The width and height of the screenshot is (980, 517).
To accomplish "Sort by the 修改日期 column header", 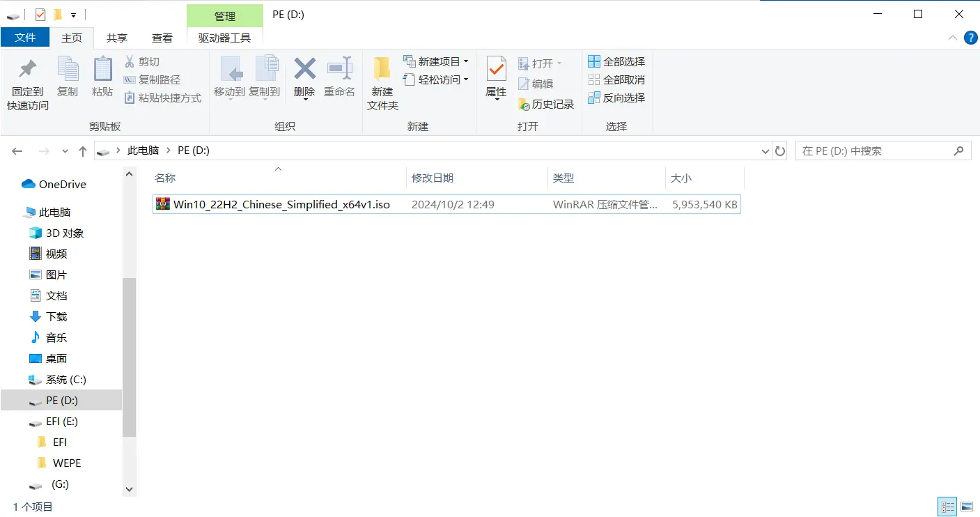I will point(477,178).
